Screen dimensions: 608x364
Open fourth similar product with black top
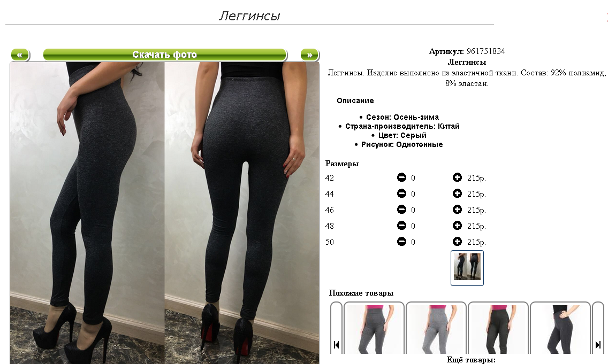point(560,329)
